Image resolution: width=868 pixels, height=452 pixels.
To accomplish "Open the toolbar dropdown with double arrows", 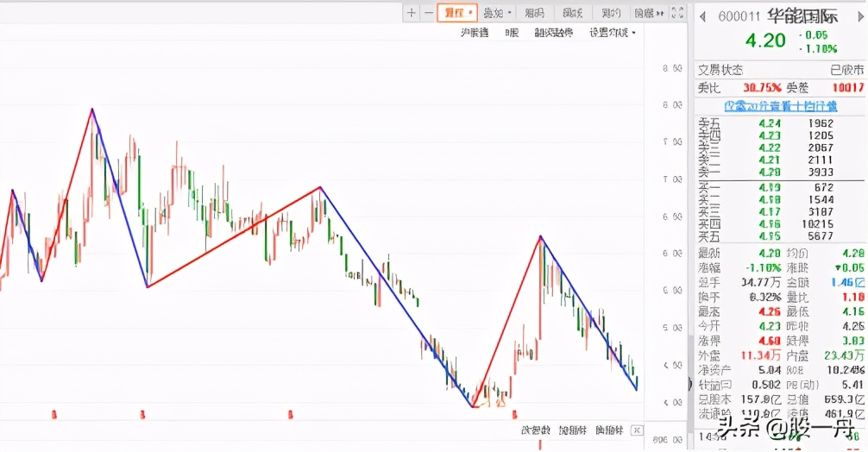I will pos(650,13).
